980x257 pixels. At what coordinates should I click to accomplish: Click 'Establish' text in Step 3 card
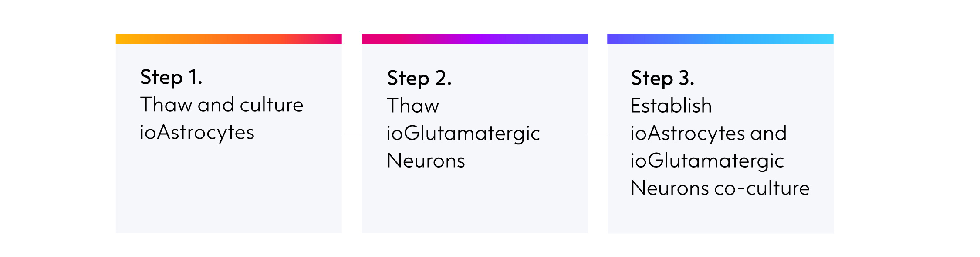[x=671, y=106]
